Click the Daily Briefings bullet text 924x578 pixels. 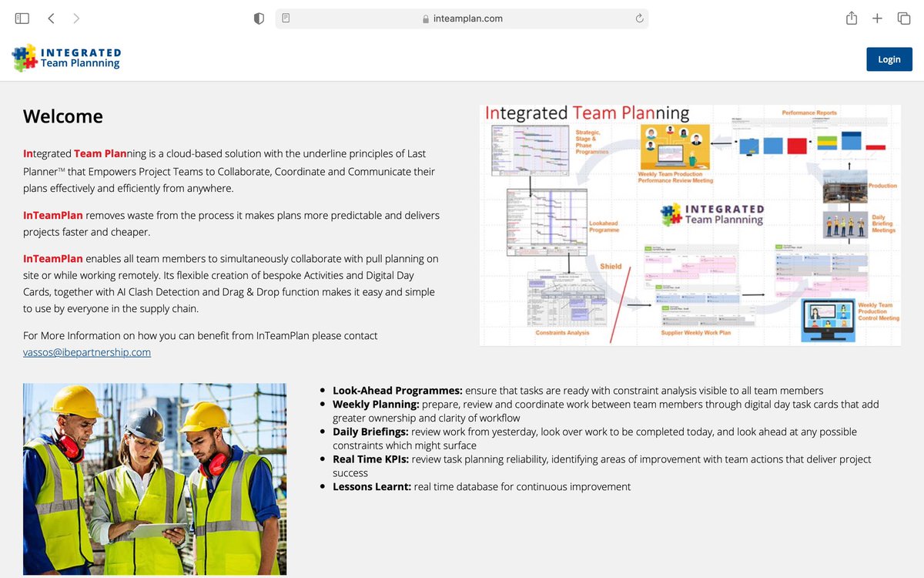tap(594, 439)
